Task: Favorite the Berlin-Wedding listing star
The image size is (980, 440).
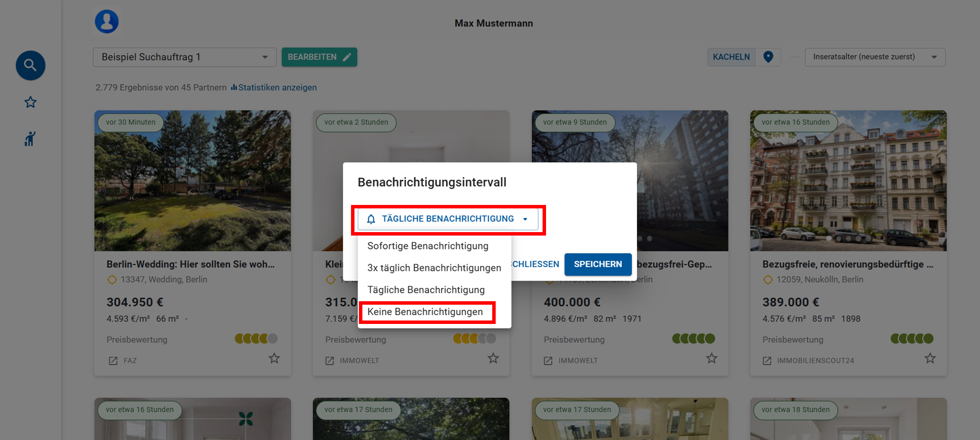Action: click(274, 359)
